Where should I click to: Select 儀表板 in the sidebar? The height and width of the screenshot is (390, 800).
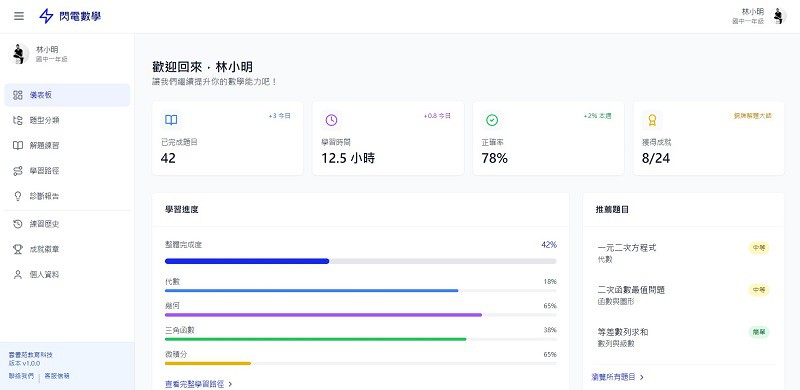click(67, 95)
